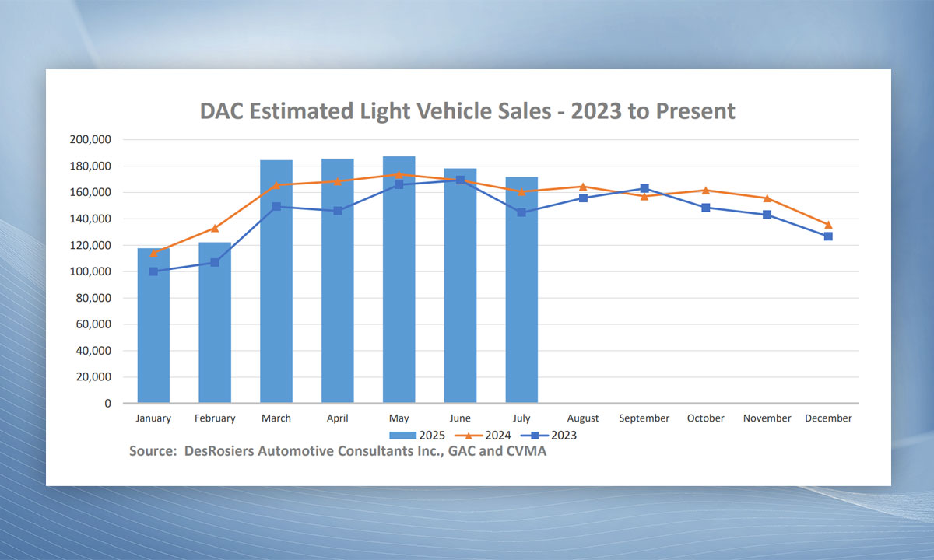Click the September label on the x-axis

point(644,418)
